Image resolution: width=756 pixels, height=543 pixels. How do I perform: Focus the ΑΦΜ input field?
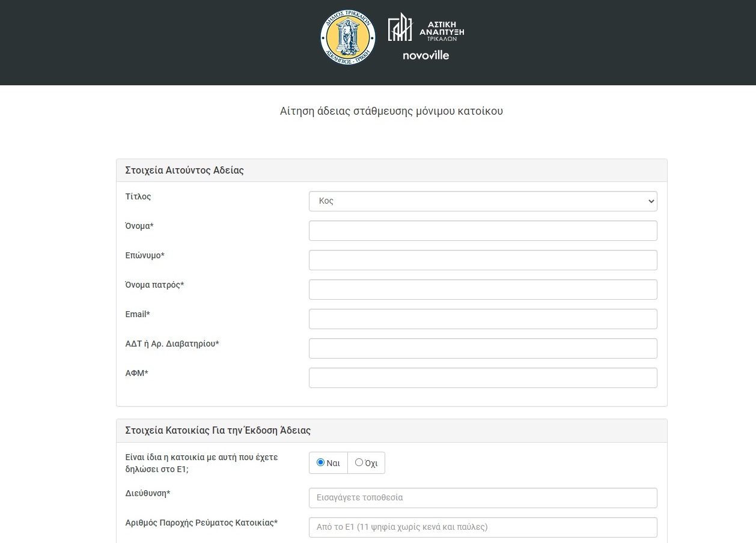(x=483, y=378)
